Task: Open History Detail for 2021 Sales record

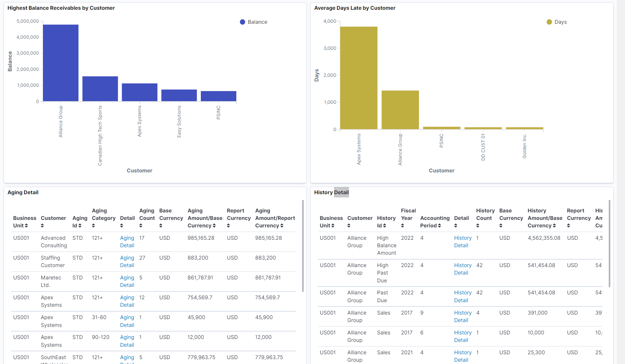Action: pyautogui.click(x=463, y=356)
